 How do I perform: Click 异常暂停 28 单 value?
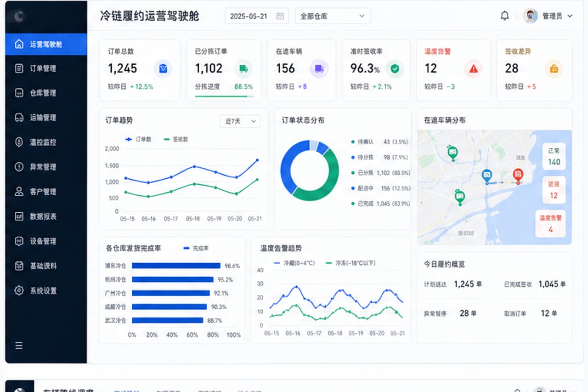pos(468,313)
